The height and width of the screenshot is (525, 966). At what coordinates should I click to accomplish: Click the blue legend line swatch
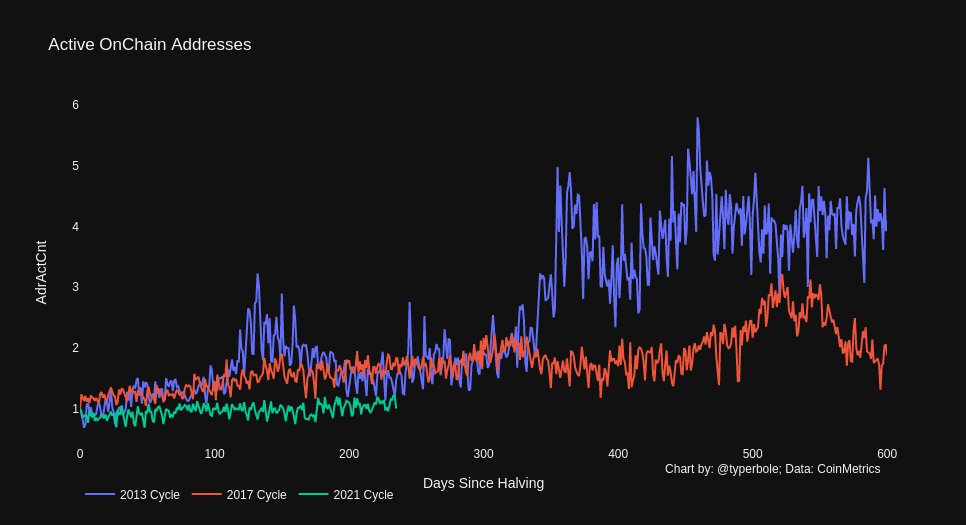coord(100,495)
